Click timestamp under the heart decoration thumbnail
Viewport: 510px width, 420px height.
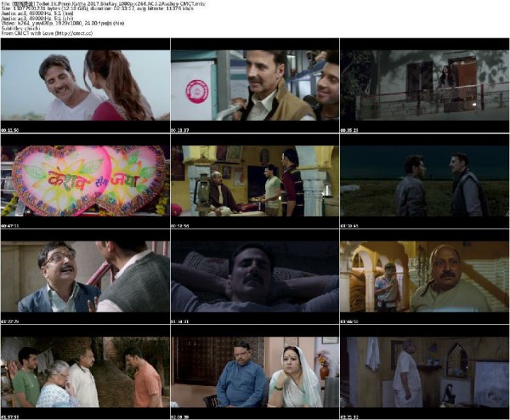11,228
